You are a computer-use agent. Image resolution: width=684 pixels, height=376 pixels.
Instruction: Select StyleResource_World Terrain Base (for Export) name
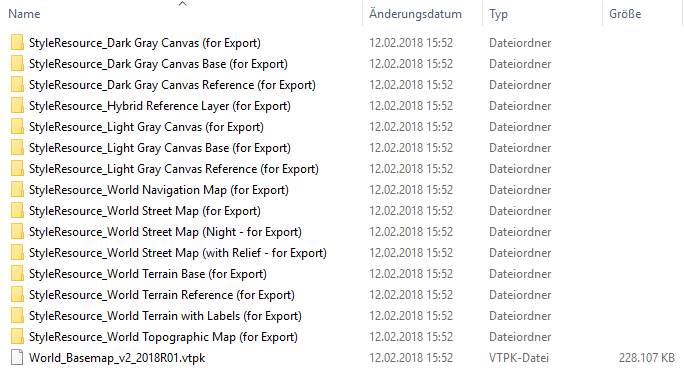coord(148,273)
